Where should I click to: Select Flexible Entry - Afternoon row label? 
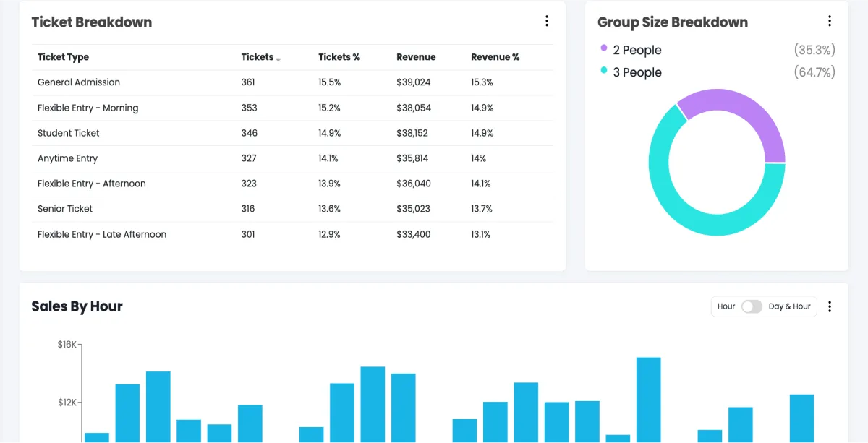92,184
